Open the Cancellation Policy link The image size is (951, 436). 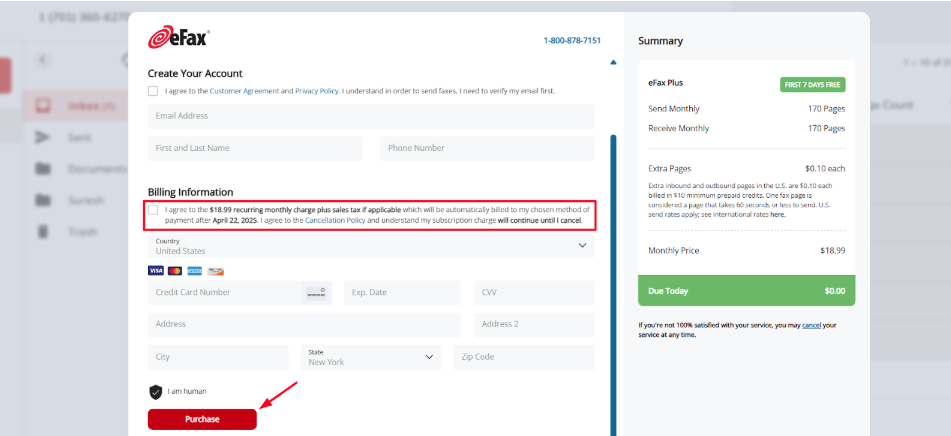(335, 221)
